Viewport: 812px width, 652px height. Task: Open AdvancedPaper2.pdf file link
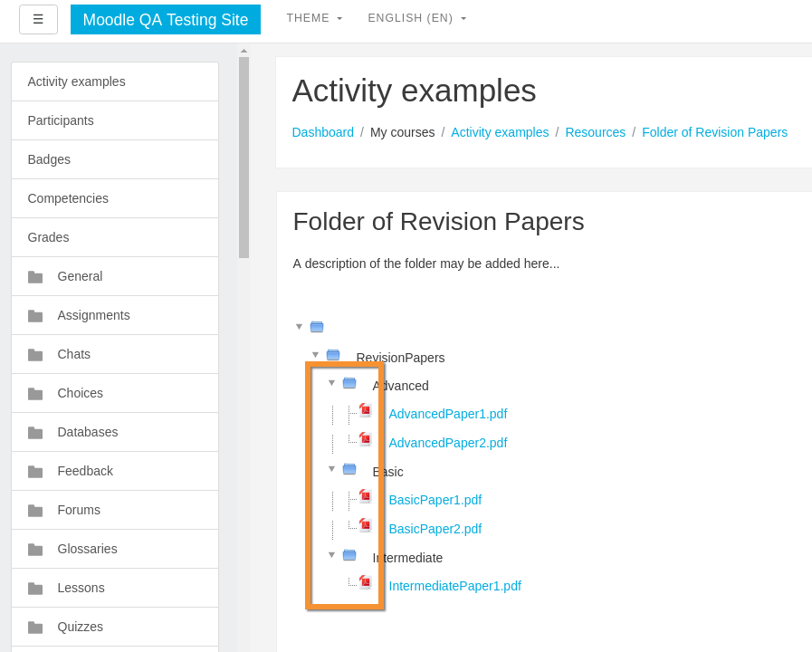(448, 444)
